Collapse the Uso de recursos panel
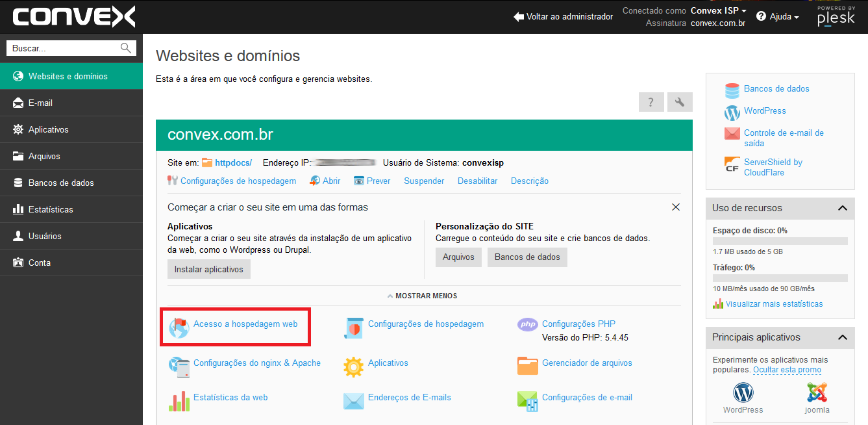868x425 pixels. [x=842, y=208]
